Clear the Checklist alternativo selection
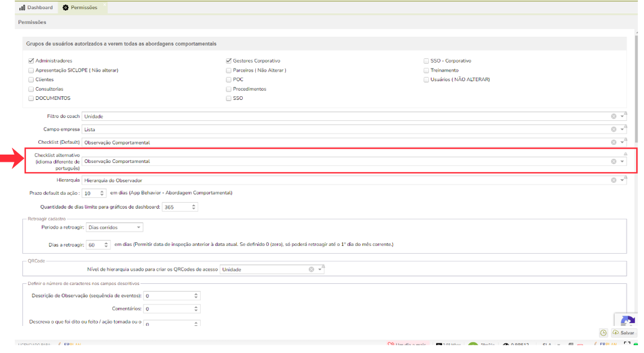644x353 pixels. [x=613, y=161]
